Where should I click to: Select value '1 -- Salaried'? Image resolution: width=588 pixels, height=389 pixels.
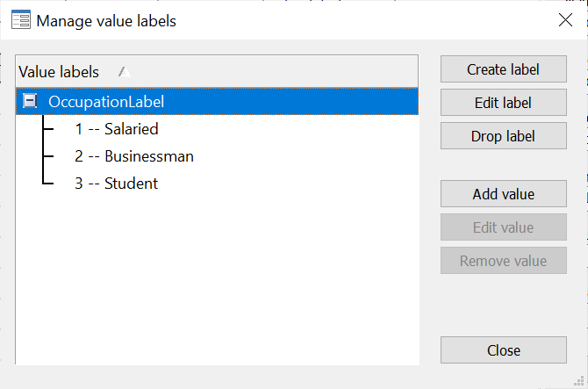(x=117, y=129)
